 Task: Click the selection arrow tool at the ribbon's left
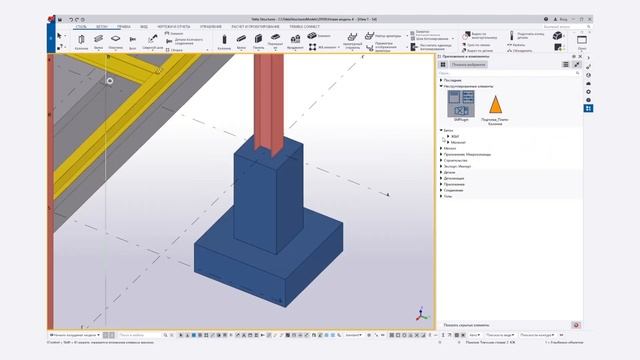coord(60,36)
